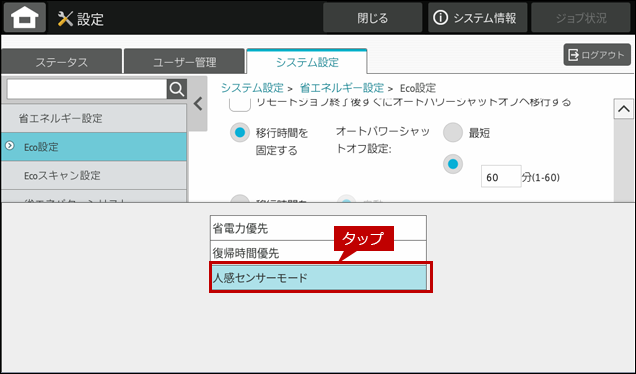Select the radio button for the minutes field
636x374 pixels.
point(453,164)
